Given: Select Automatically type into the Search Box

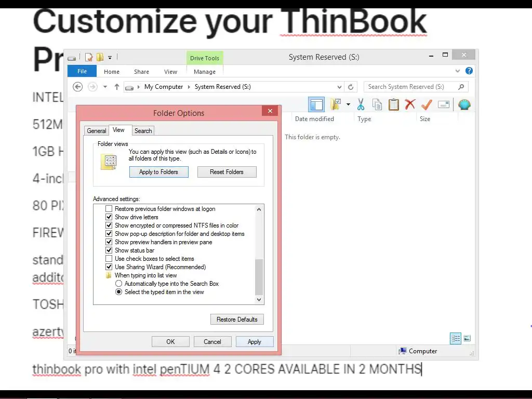Looking at the screenshot, I should point(119,283).
